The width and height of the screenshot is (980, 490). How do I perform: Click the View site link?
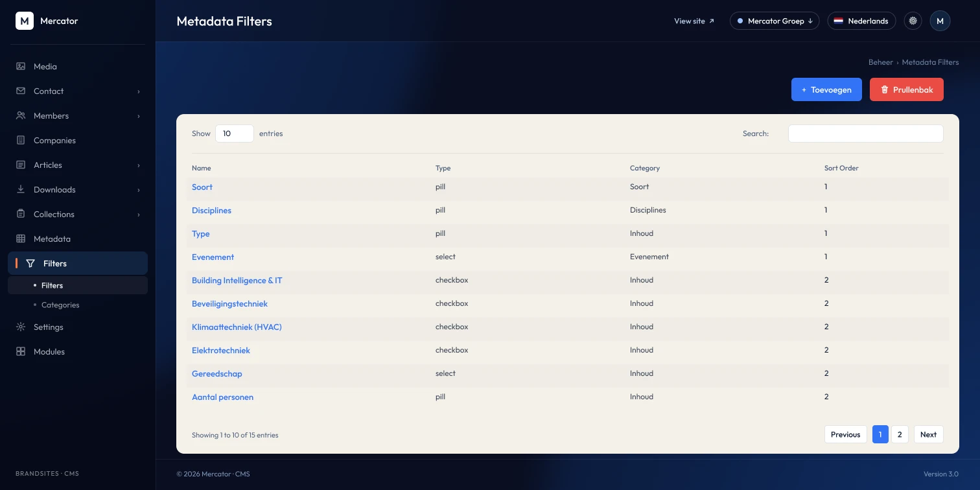[x=694, y=21]
